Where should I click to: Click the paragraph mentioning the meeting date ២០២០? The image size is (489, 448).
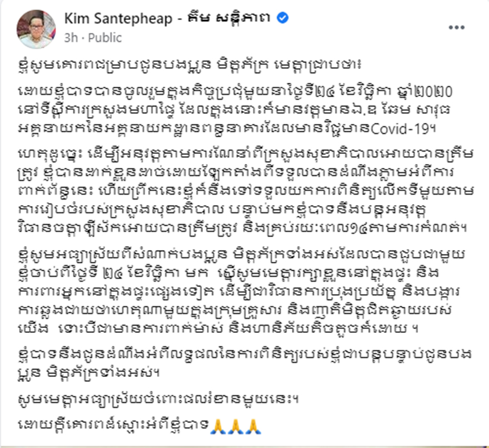point(235,111)
